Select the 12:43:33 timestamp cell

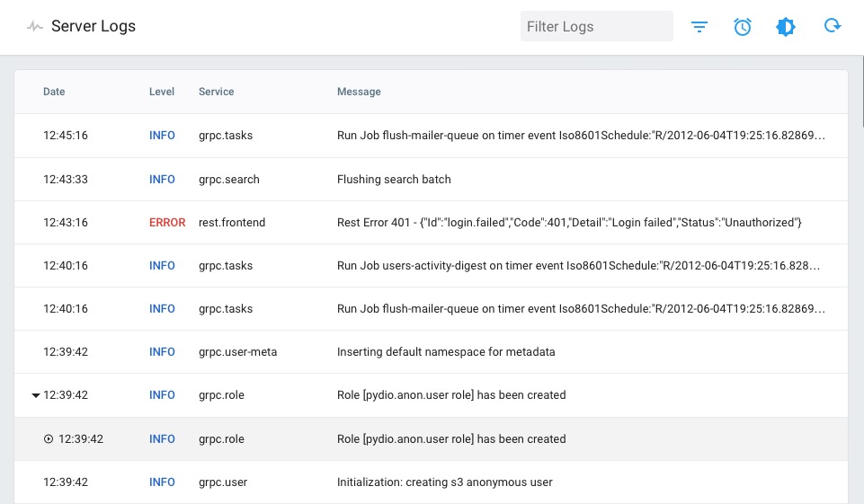(66, 180)
